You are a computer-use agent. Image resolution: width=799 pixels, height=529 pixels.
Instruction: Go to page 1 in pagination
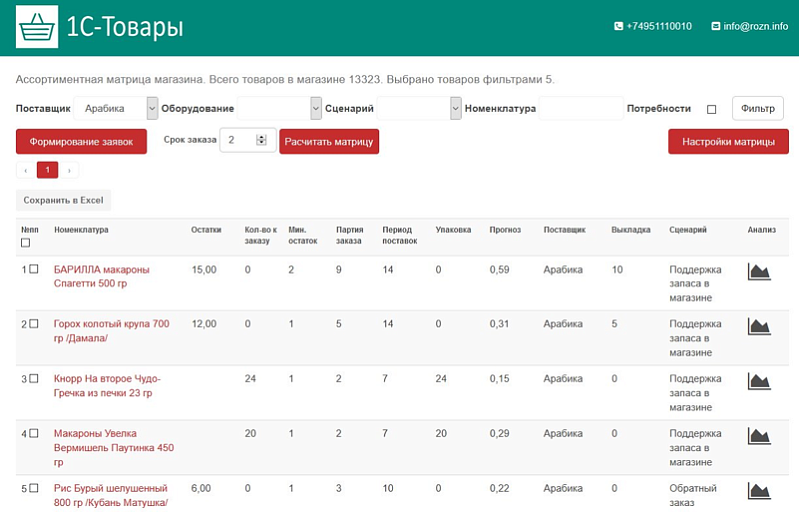[x=47, y=170]
